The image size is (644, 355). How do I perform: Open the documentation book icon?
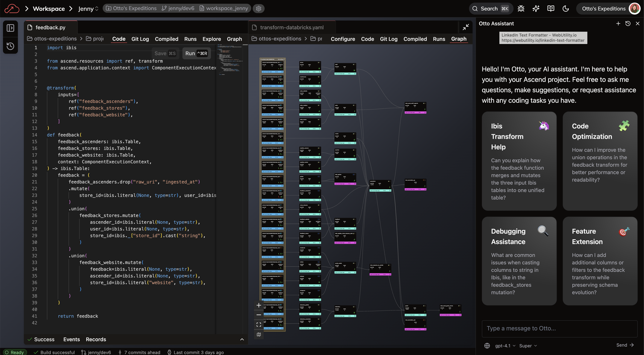(x=551, y=9)
